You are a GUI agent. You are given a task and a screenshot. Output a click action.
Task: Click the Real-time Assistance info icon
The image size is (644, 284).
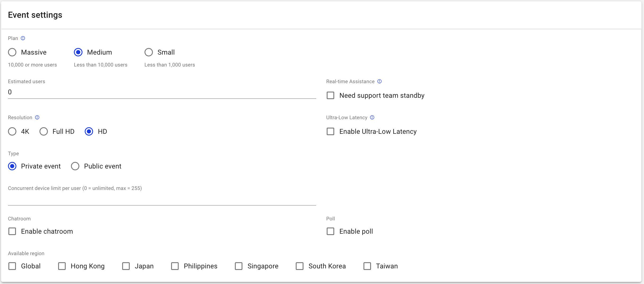(x=379, y=81)
